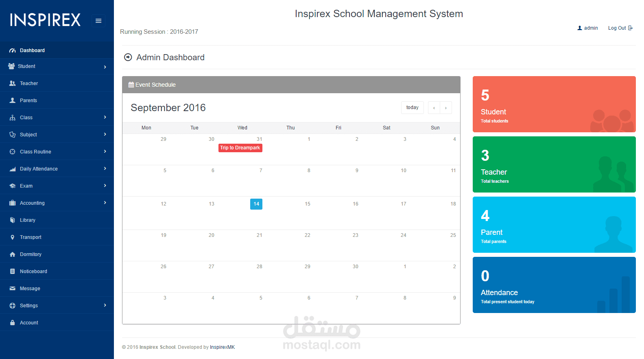Click the Accounting briefcase icon
The width and height of the screenshot is (644, 359).
coord(13,203)
